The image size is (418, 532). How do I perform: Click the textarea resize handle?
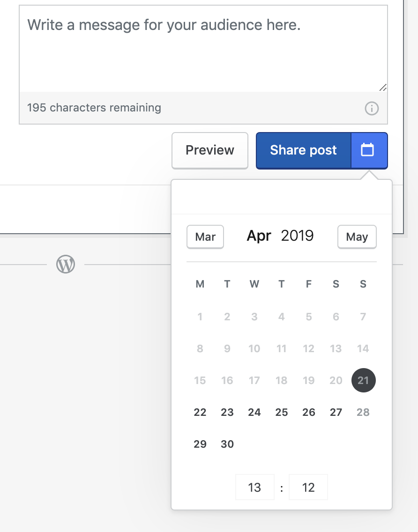pos(382,88)
